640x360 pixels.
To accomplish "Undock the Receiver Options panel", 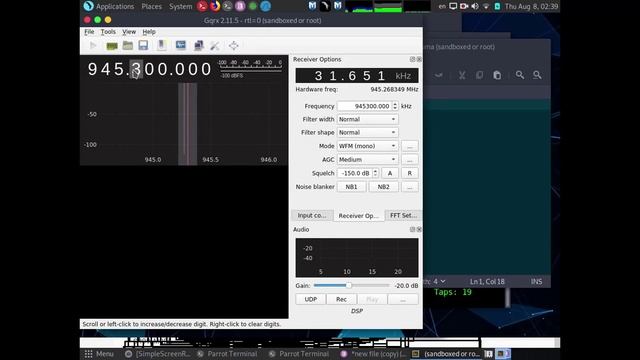I will pyautogui.click(x=412, y=59).
